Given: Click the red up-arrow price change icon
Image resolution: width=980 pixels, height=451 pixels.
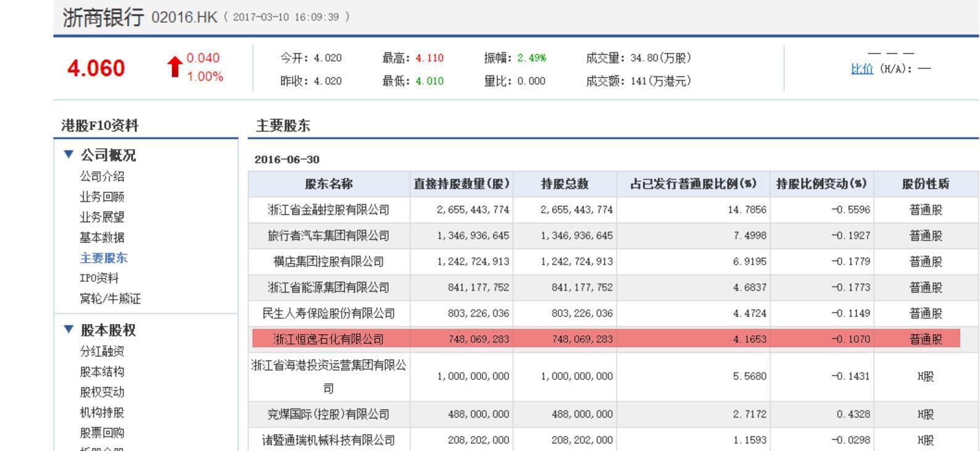Looking at the screenshot, I should 175,67.
